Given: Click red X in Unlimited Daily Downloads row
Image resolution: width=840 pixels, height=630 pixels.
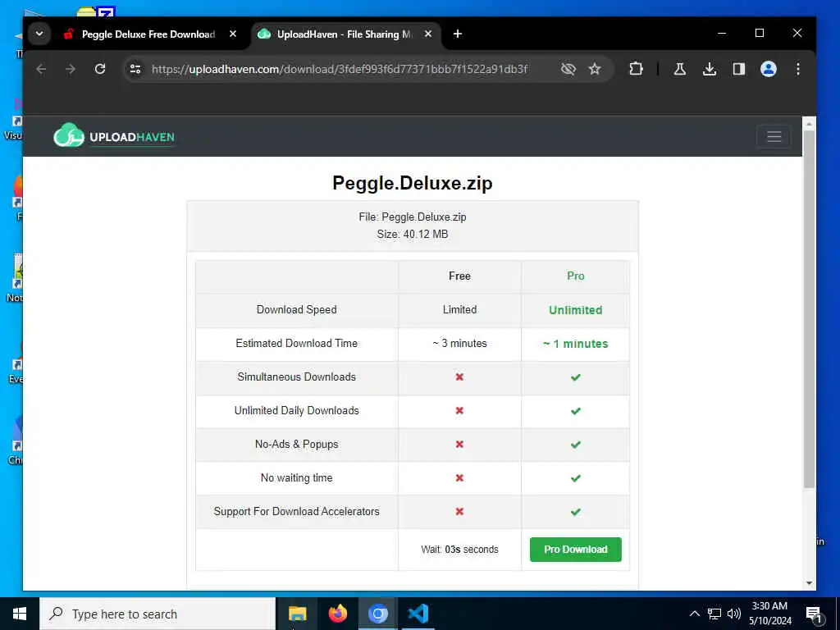Looking at the screenshot, I should coord(459,410).
